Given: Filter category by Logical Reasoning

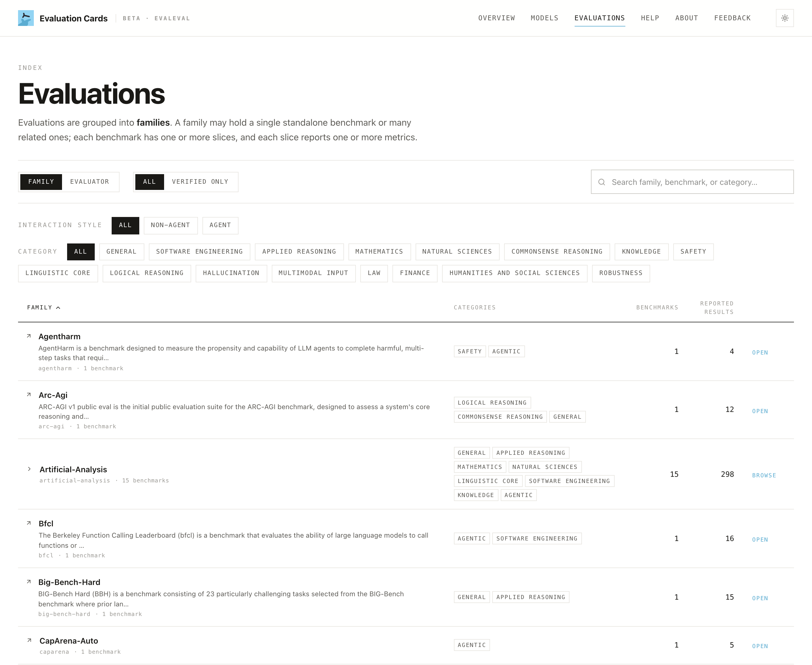Looking at the screenshot, I should [147, 273].
